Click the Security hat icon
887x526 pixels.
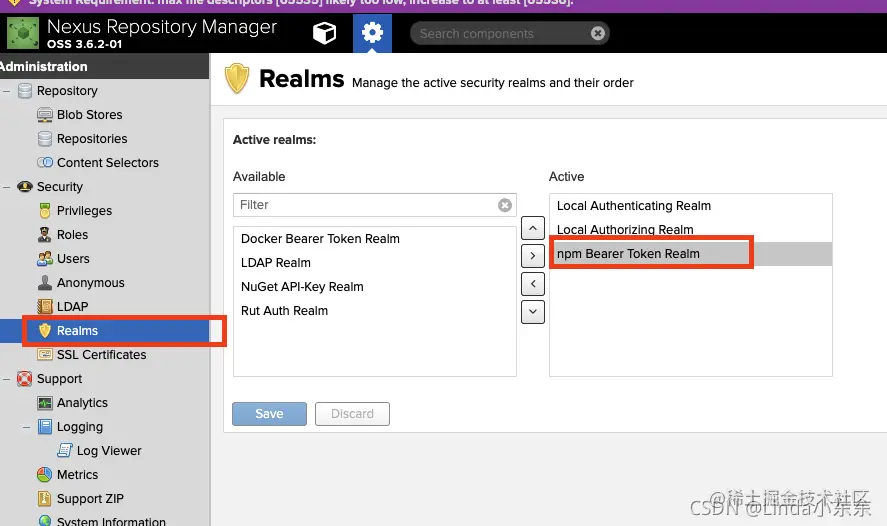point(25,187)
